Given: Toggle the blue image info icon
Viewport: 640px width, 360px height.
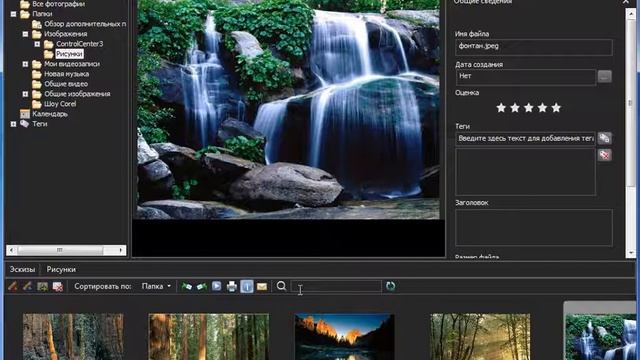Looking at the screenshot, I should tap(247, 287).
